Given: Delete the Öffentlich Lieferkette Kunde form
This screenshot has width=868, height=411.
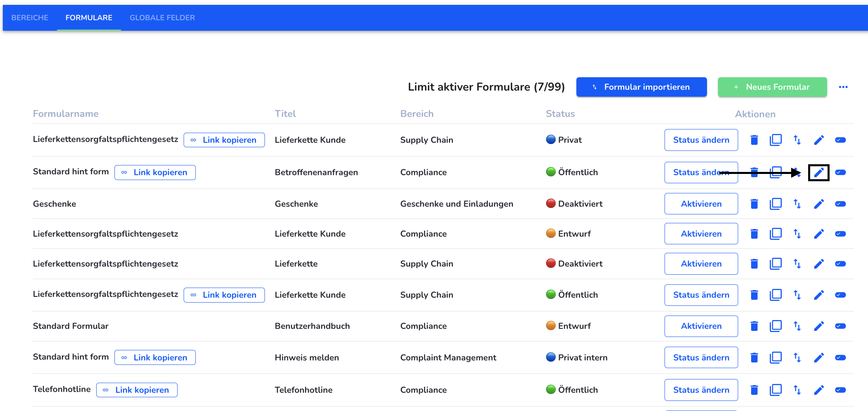Looking at the screenshot, I should click(x=754, y=295).
